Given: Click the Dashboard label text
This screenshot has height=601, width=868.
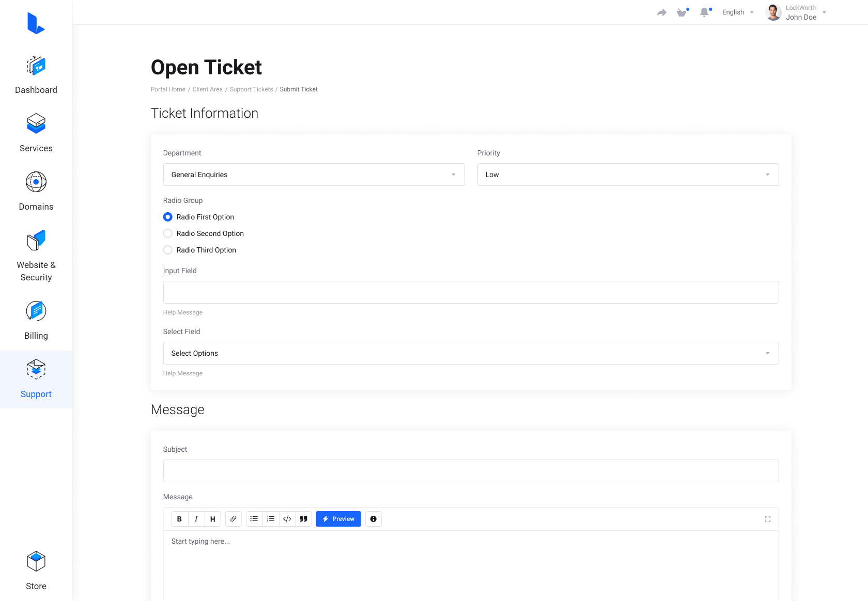Looking at the screenshot, I should pos(36,90).
